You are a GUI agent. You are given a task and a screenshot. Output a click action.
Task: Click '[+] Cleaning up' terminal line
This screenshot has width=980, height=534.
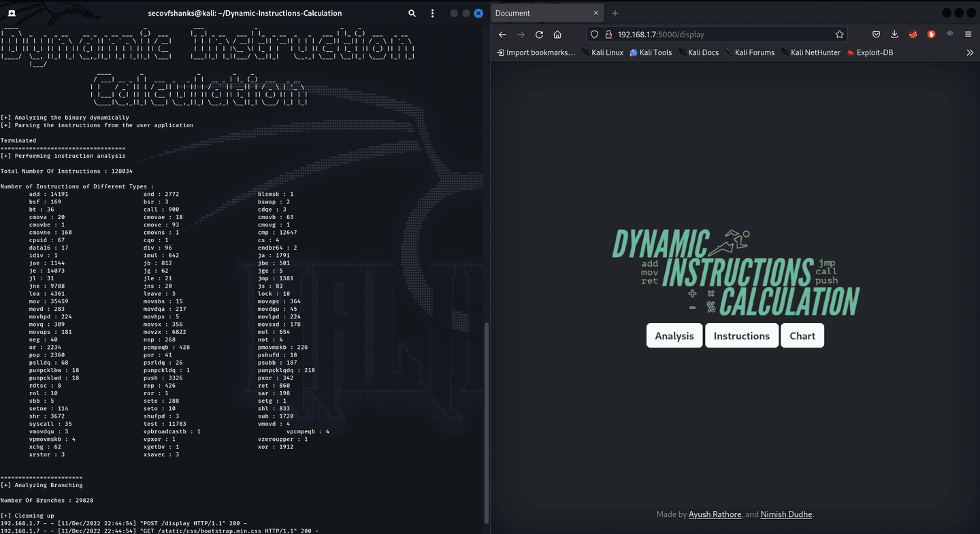pyautogui.click(x=27, y=516)
